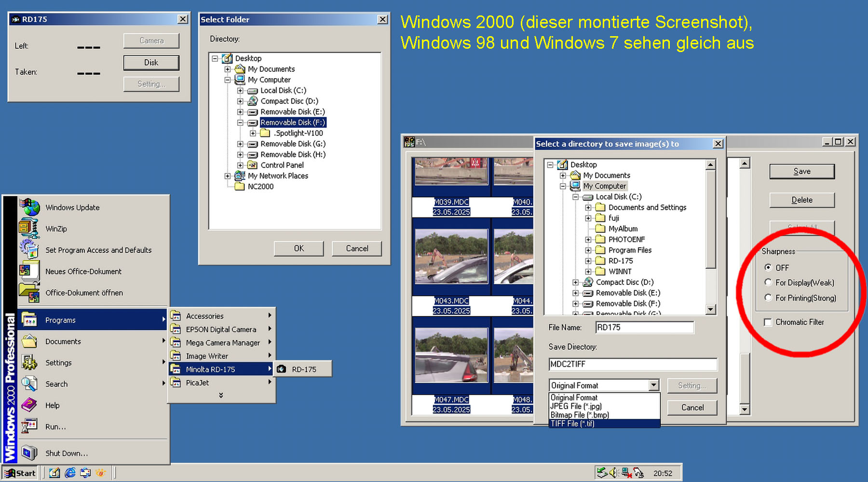Click the Save button in F:\ window
The width and height of the screenshot is (868, 482).
click(802, 171)
